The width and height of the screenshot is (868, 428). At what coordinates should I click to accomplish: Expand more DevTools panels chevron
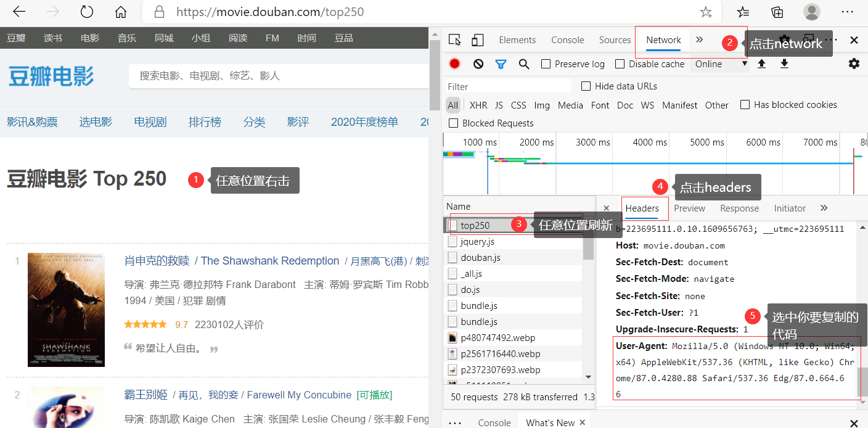tap(699, 39)
